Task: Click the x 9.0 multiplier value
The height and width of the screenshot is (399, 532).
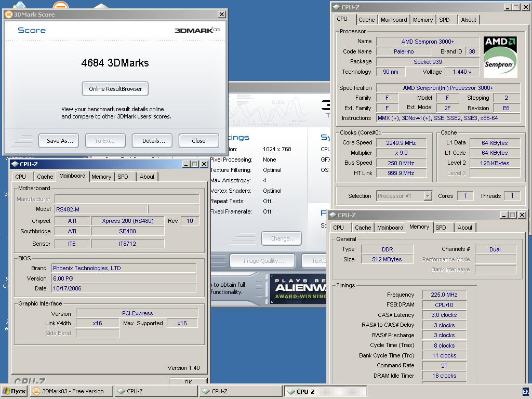Action: coord(401,153)
